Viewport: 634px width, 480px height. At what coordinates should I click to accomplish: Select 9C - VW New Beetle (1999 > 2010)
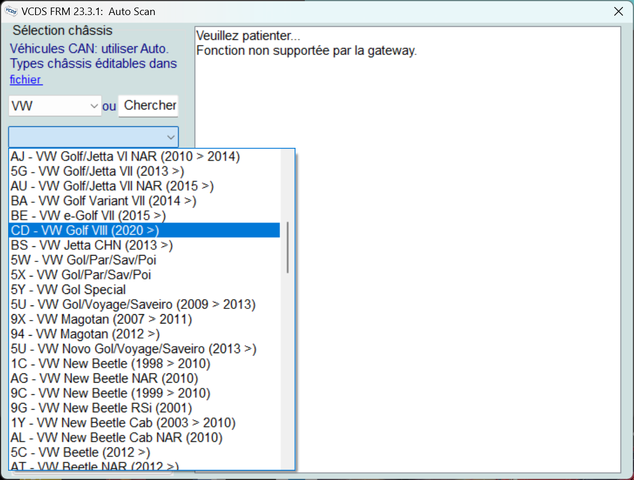pyautogui.click(x=144, y=393)
